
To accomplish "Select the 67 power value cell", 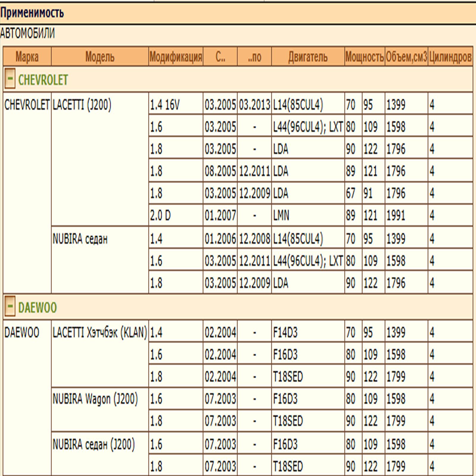I will click(353, 193).
